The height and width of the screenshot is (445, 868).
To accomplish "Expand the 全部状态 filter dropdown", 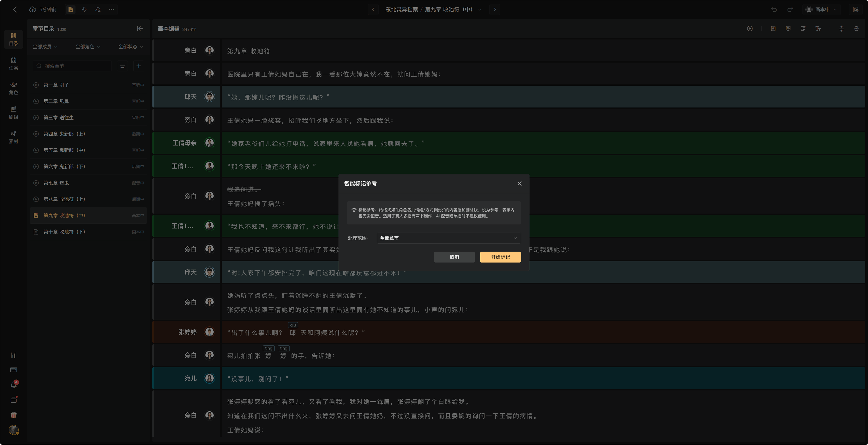I will 130,47.
